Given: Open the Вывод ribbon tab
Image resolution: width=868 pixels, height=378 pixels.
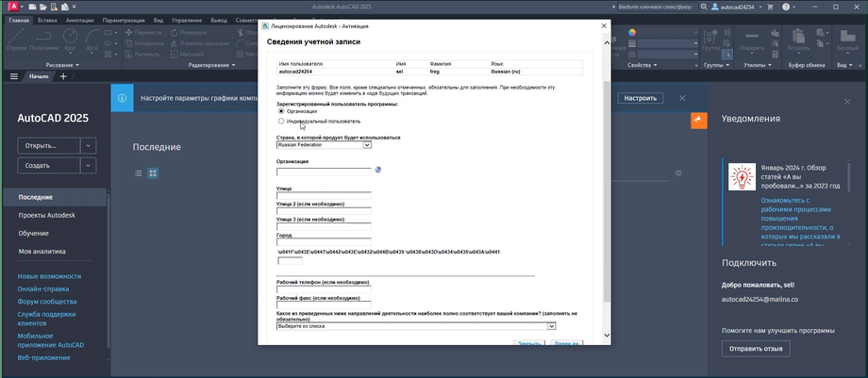Looking at the screenshot, I should click(219, 21).
